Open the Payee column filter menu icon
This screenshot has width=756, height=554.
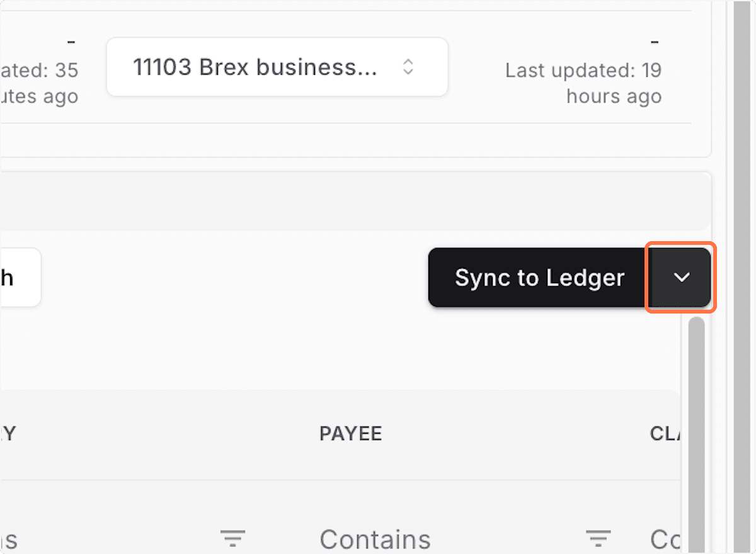coord(598,538)
